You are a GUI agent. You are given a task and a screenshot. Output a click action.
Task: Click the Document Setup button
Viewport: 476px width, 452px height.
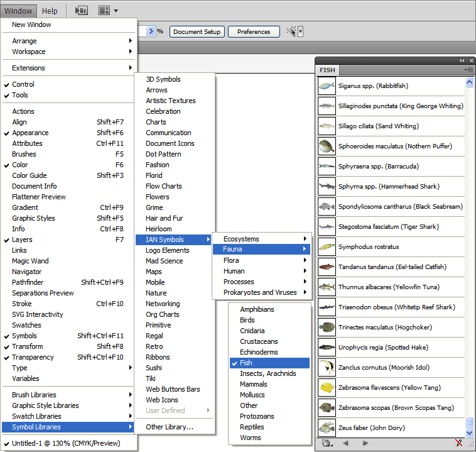[197, 31]
